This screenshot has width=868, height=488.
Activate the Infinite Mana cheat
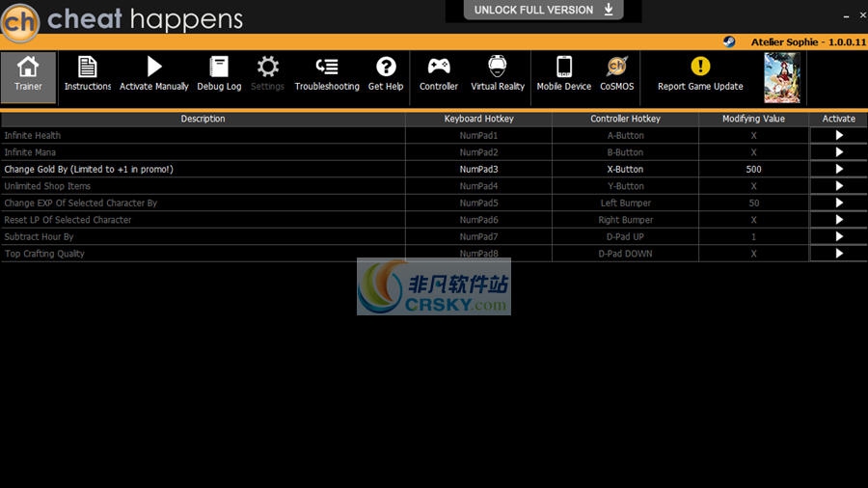tap(839, 152)
